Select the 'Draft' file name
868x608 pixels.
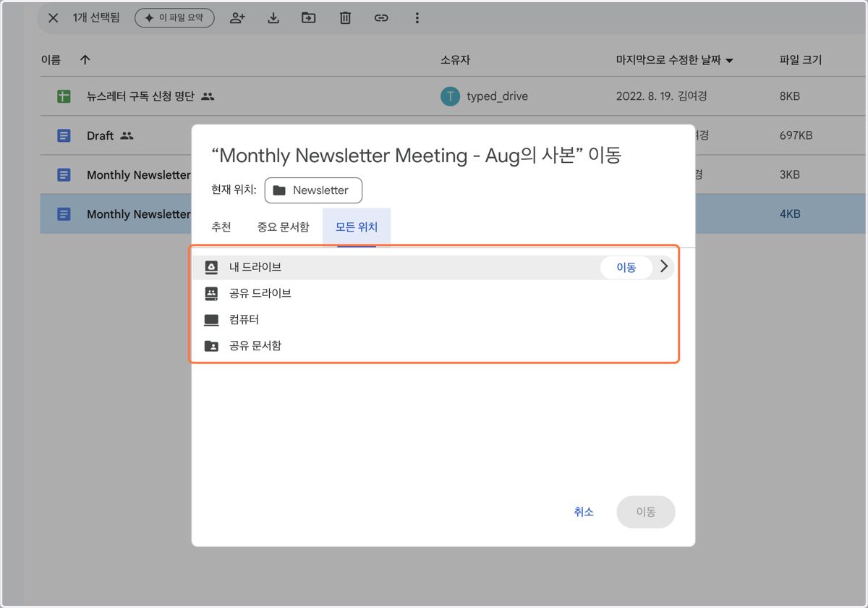point(100,135)
